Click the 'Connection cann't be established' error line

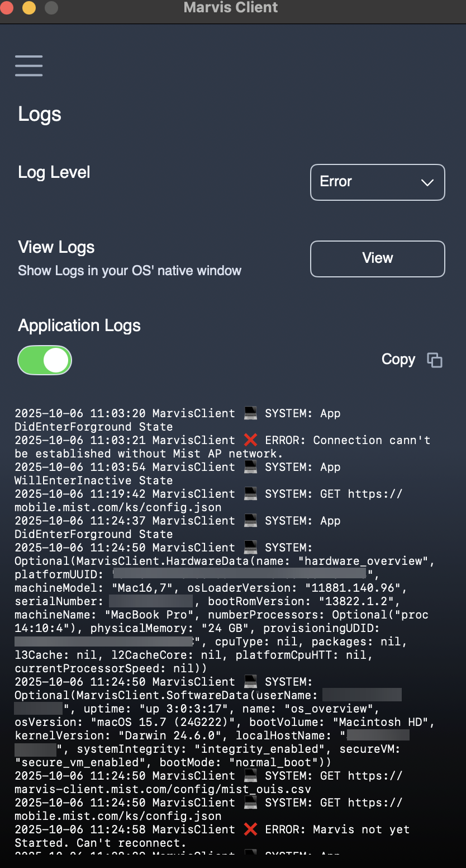(x=222, y=447)
